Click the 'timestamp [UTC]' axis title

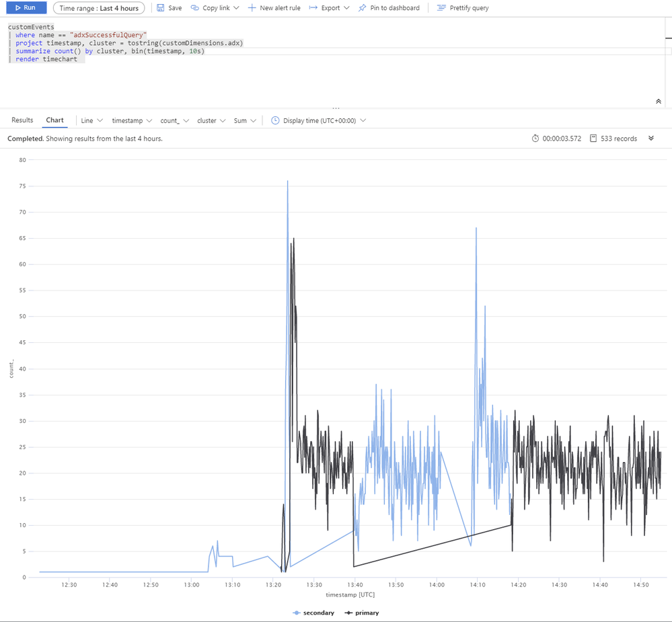[350, 594]
